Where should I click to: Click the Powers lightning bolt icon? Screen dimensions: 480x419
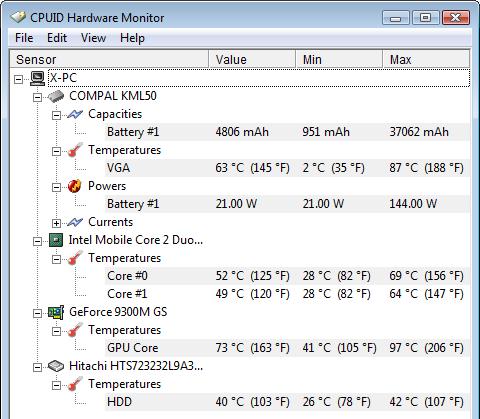tap(75, 186)
